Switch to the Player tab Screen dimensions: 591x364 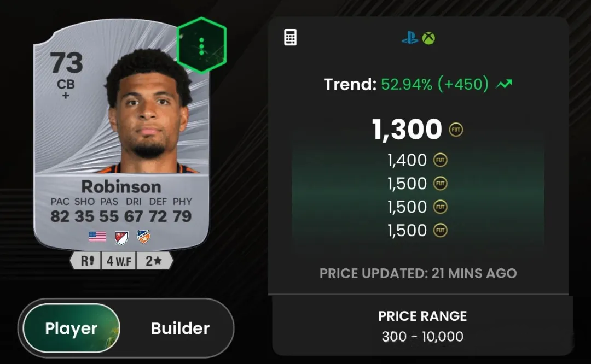[x=71, y=328]
